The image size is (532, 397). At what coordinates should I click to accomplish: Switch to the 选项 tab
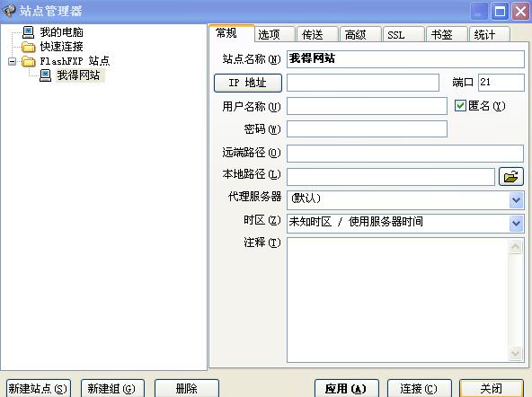[x=274, y=35]
